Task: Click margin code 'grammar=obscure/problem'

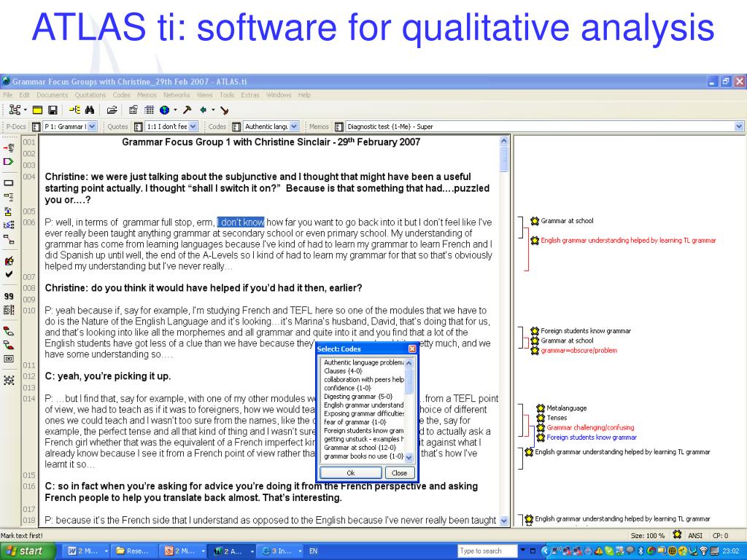Action: pyautogui.click(x=578, y=351)
